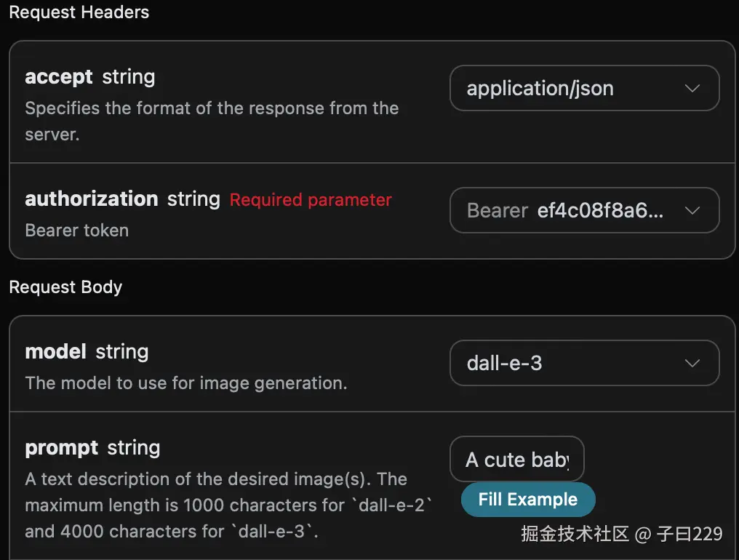Click the red Required parameter label

tap(311, 200)
